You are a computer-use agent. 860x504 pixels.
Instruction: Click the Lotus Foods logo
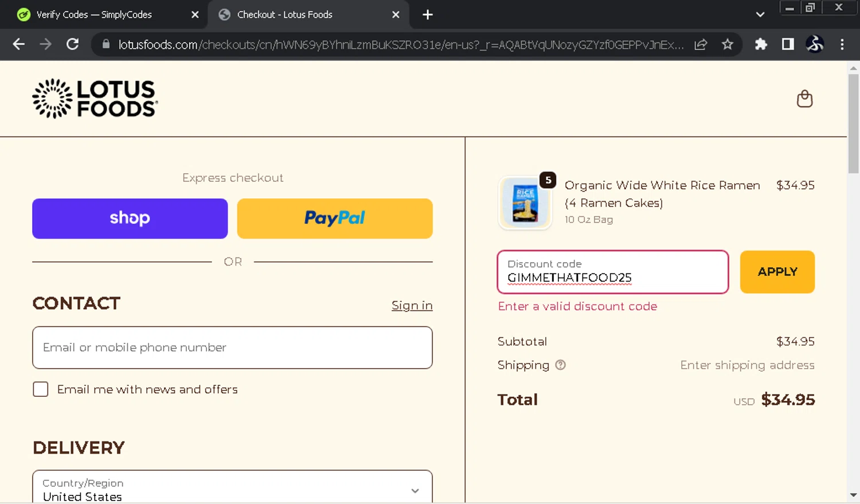[95, 99]
